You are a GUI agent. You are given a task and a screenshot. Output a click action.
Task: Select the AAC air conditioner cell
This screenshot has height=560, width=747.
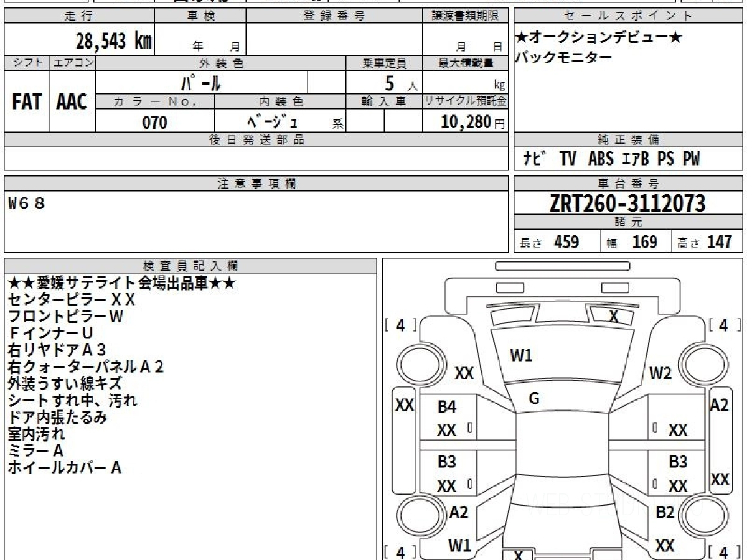pyautogui.click(x=72, y=103)
